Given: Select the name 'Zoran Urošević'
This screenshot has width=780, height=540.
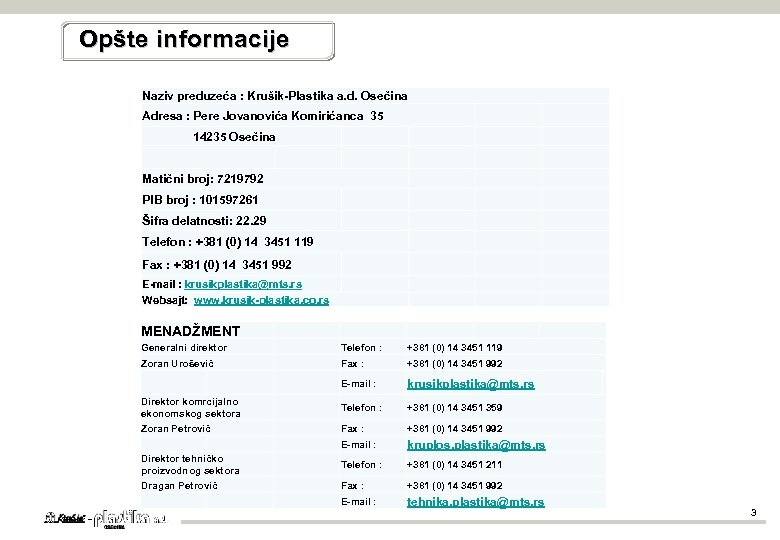Looking at the screenshot, I should 177,363.
